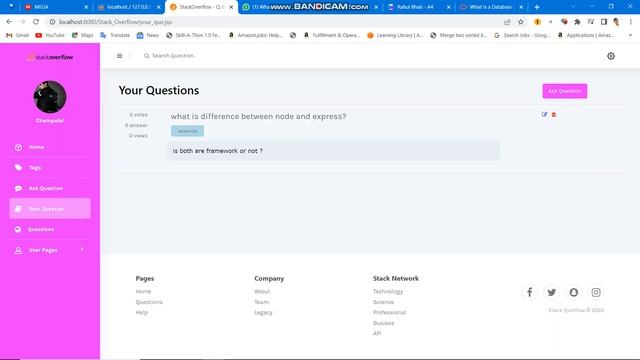640x360 pixels.
Task: Switch to localhost 127.0.0.1 tab
Action: click(x=129, y=7)
